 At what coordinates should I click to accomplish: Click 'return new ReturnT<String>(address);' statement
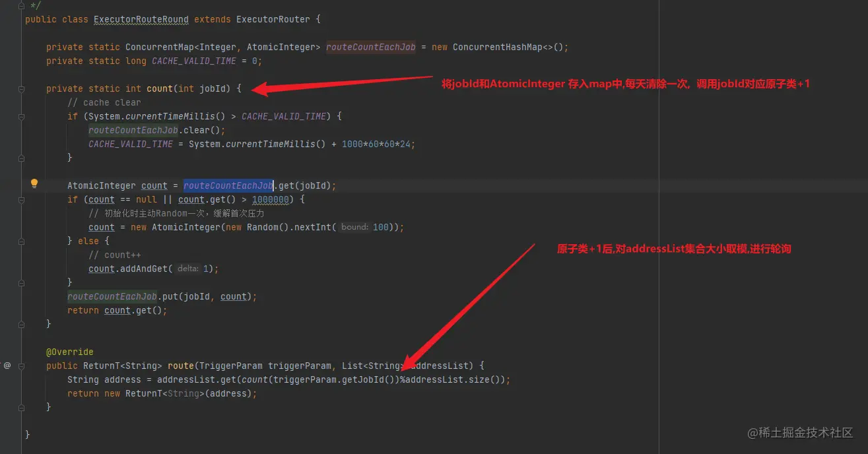click(162, 393)
